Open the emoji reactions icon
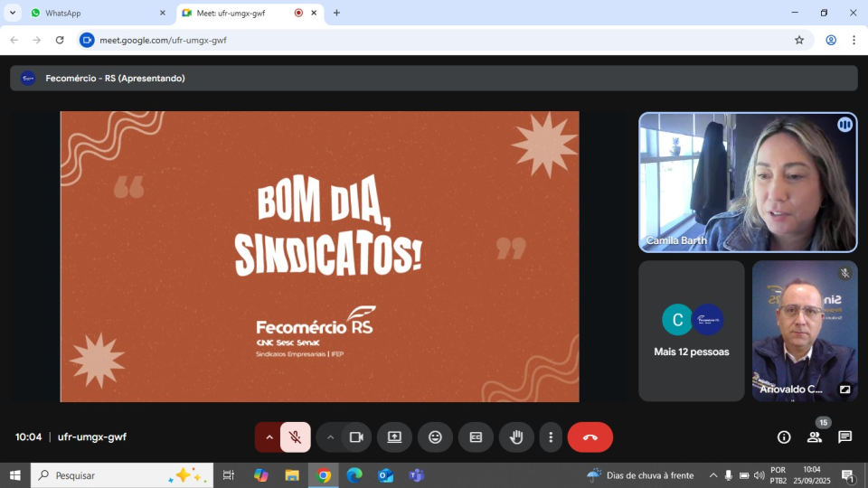This screenshot has height=488, width=868. [435, 437]
